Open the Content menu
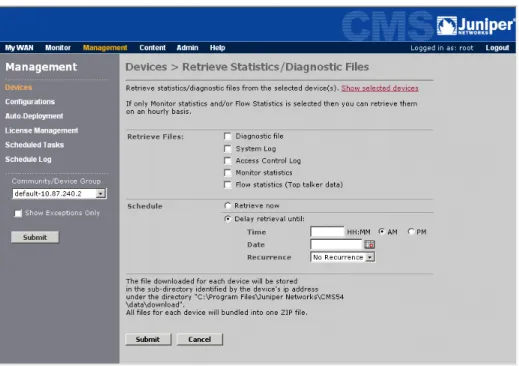Image resolution: width=519 pixels, height=366 pixels. (152, 48)
